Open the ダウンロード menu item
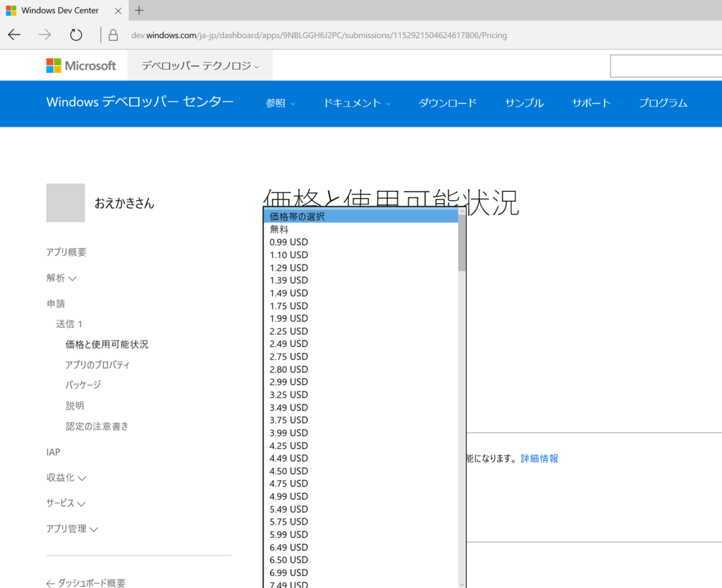This screenshot has width=722, height=588. [447, 103]
